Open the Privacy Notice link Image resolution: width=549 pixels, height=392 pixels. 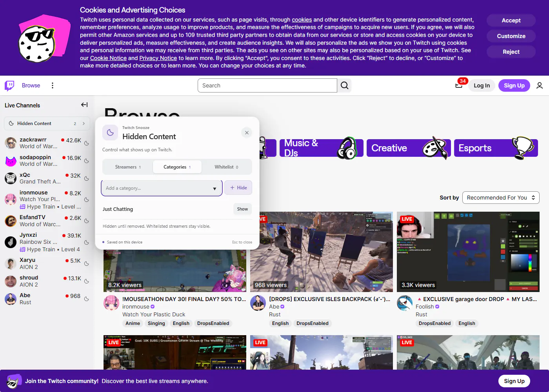[158, 58]
